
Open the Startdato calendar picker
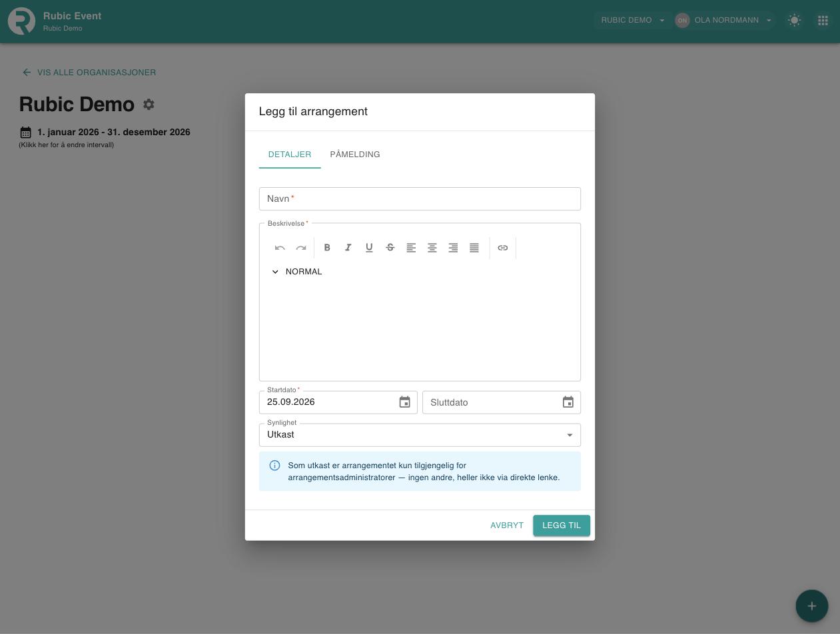point(405,402)
